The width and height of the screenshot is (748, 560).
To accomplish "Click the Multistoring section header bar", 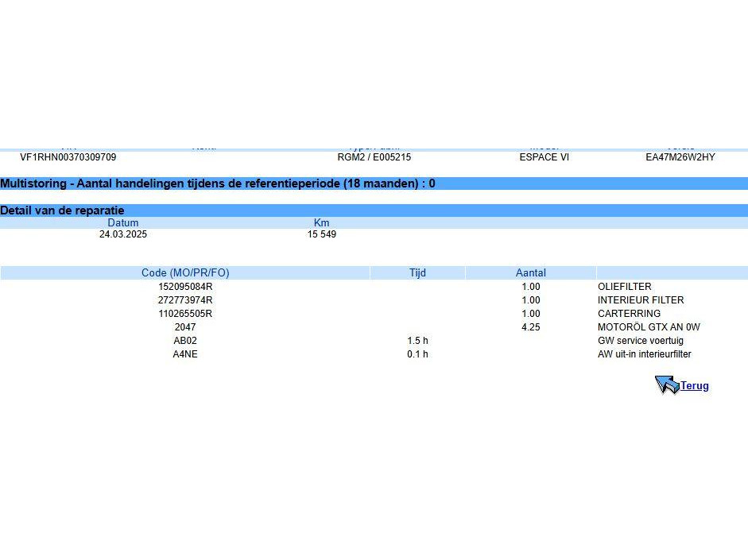I will point(374,183).
